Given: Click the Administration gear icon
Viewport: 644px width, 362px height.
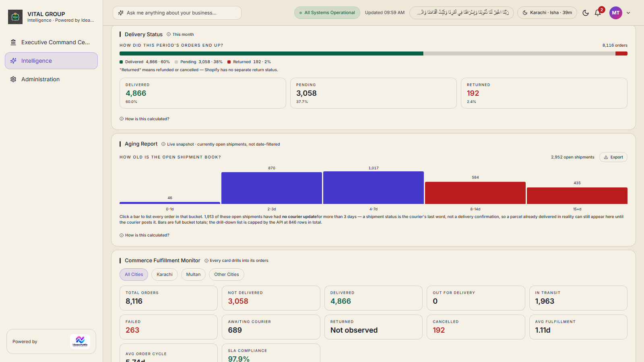Looking at the screenshot, I should point(13,79).
